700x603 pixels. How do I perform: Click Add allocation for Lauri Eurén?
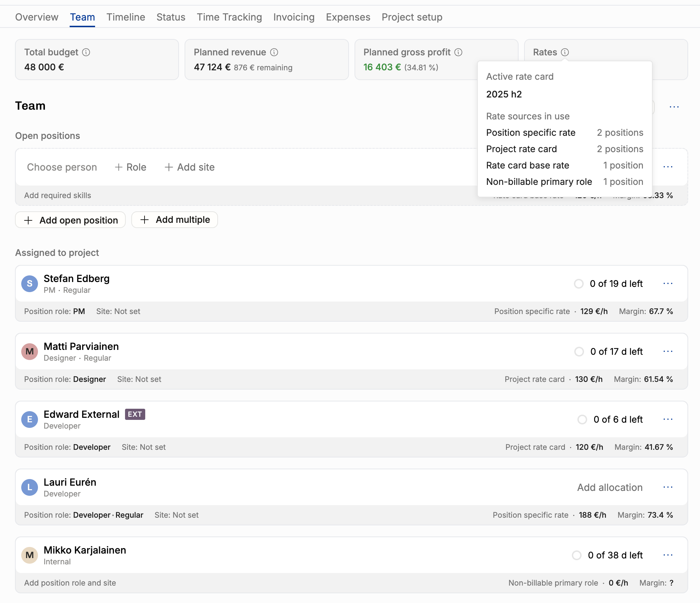click(610, 487)
